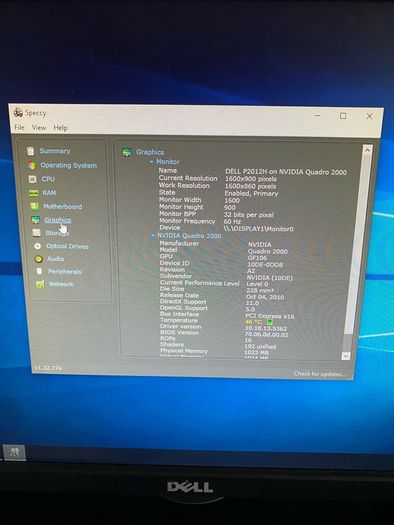
Task: Click the scrollbar down arrow
Action: coord(346,356)
